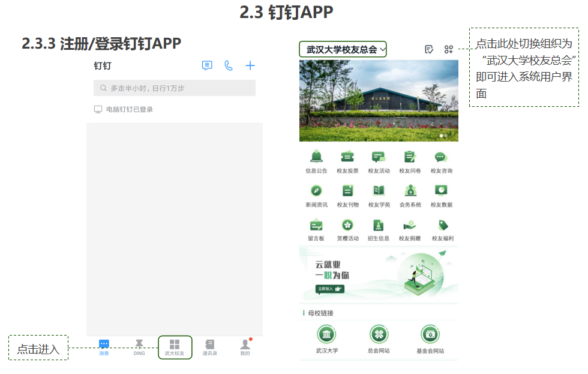This screenshot has width=588, height=374.
Task: Open the secret chat icon in DingTalk header
Action: click(207, 65)
